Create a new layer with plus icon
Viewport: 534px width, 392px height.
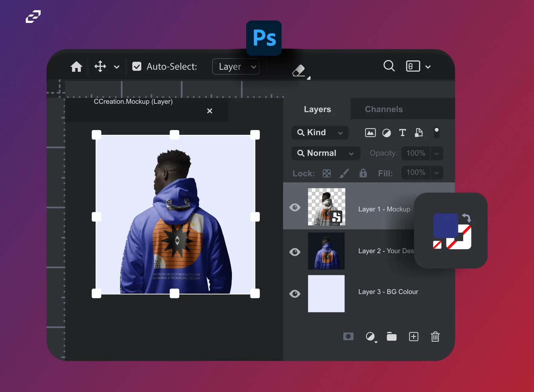click(414, 336)
